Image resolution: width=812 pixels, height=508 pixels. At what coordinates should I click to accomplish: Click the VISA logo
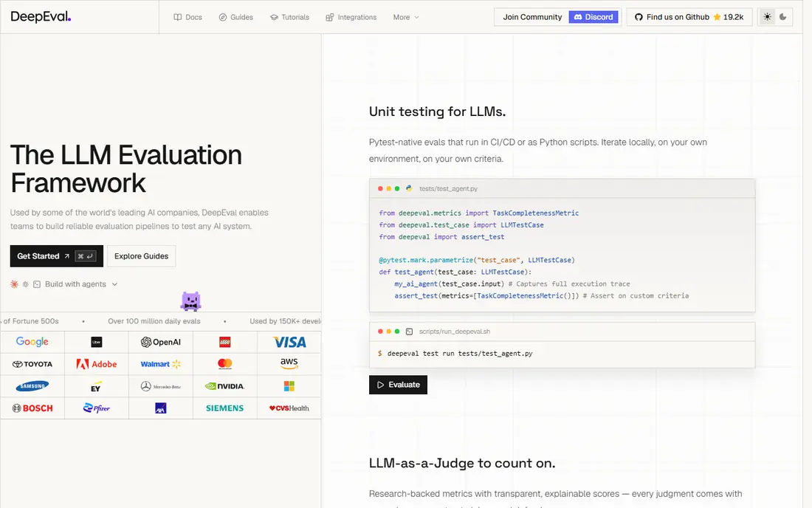click(289, 342)
